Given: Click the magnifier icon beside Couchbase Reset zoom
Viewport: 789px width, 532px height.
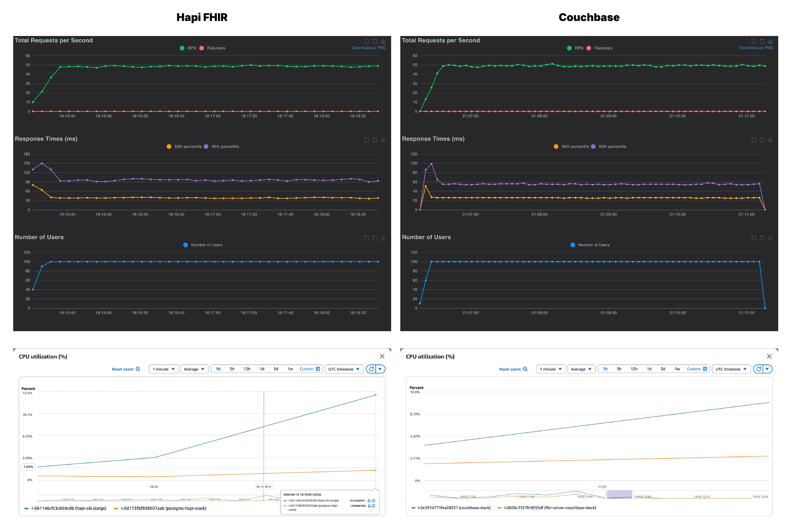Looking at the screenshot, I should pyautogui.click(x=525, y=369).
